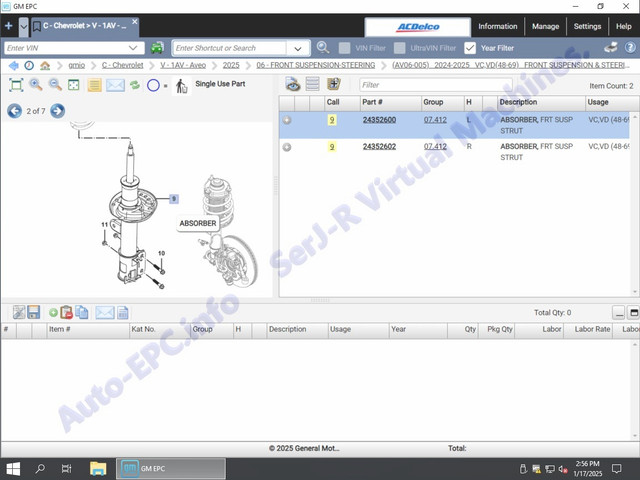This screenshot has width=640, height=480.
Task: Open the C - Chevrolet breadcrumb link
Action: click(x=122, y=65)
